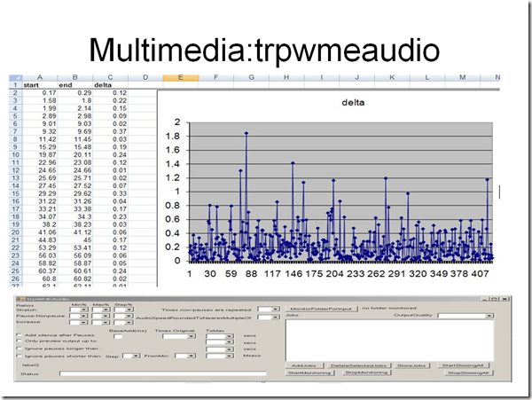Select row 20 header in spreadsheet
532x400 pixels.
(x=16, y=232)
